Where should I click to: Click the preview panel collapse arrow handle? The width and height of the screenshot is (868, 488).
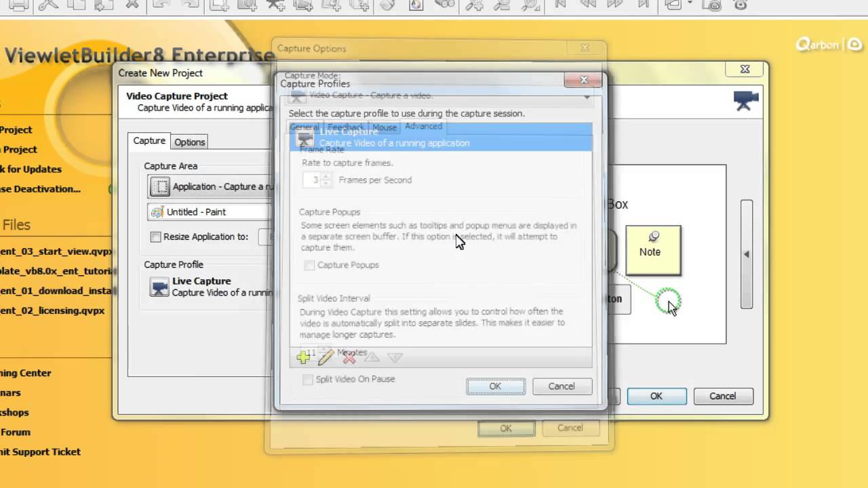[746, 254]
